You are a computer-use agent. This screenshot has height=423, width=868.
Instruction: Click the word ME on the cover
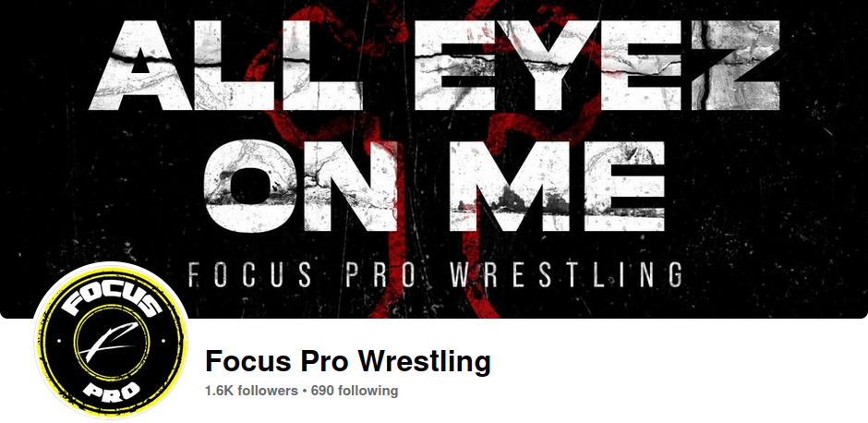pyautogui.click(x=557, y=186)
